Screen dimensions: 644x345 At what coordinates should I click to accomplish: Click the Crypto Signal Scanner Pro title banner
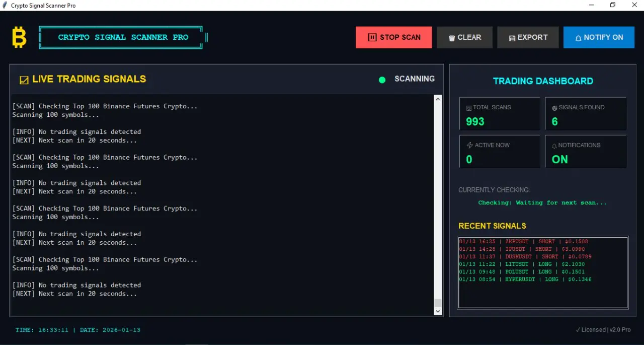click(x=123, y=37)
